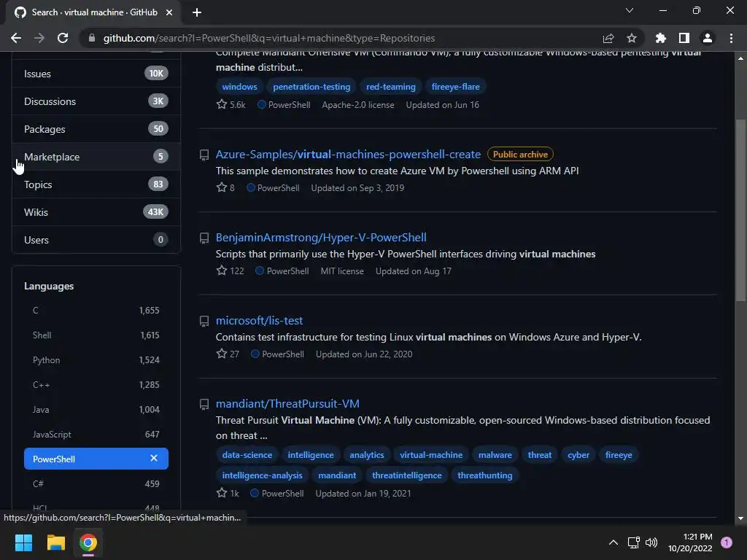The width and height of the screenshot is (747, 560).
Task: Remove the PowerShell language filter
Action: (154, 458)
